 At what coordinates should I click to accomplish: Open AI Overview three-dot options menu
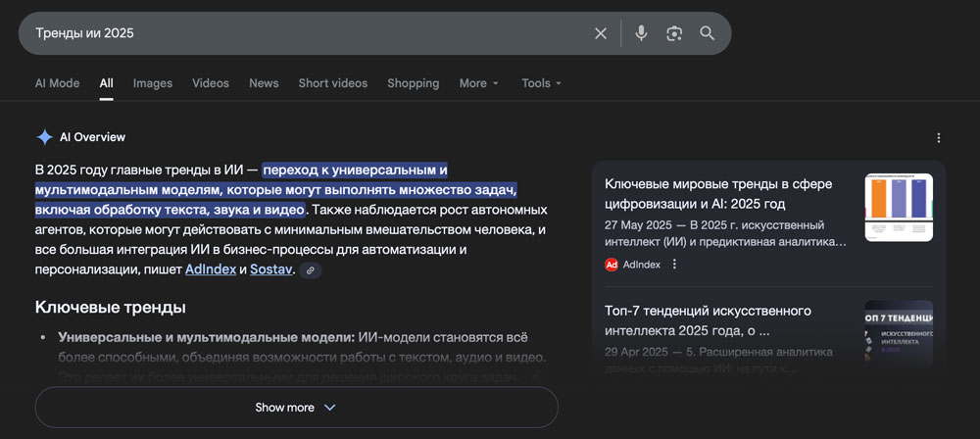click(939, 138)
